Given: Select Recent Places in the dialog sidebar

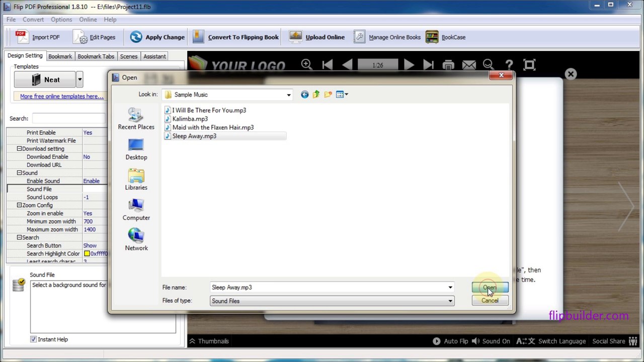Looking at the screenshot, I should pos(136,119).
